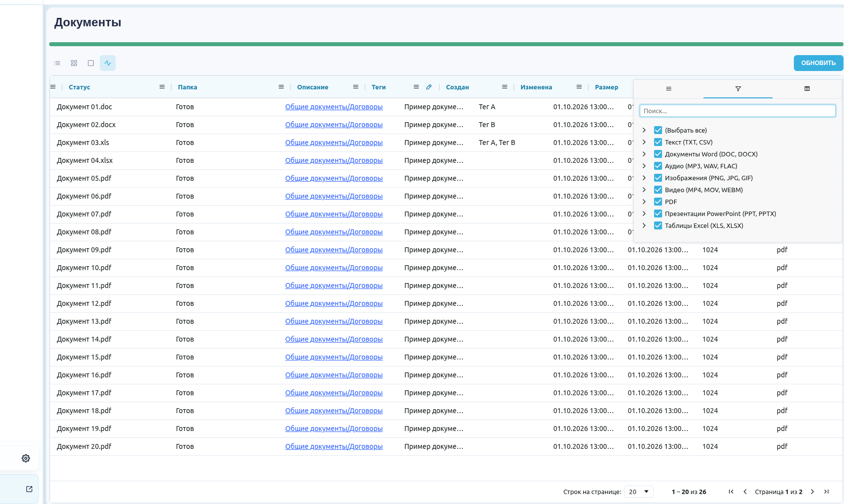844x504 pixels.
Task: Expand the Текст (TXT, CSV) node
Action: click(x=644, y=142)
